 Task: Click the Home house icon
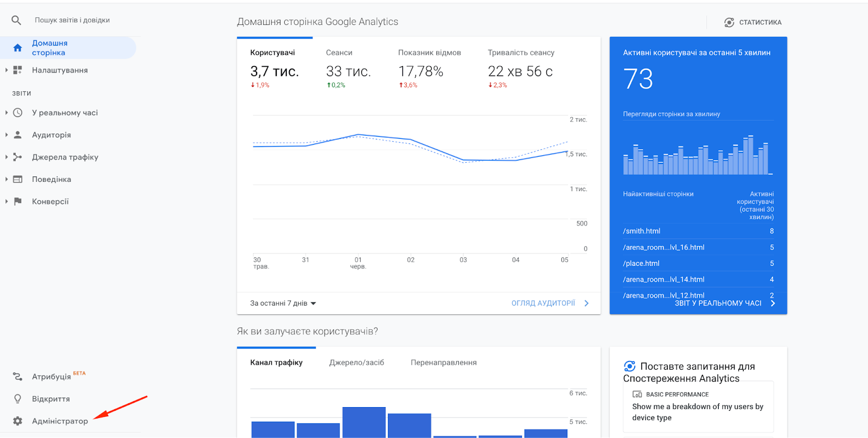(x=17, y=48)
